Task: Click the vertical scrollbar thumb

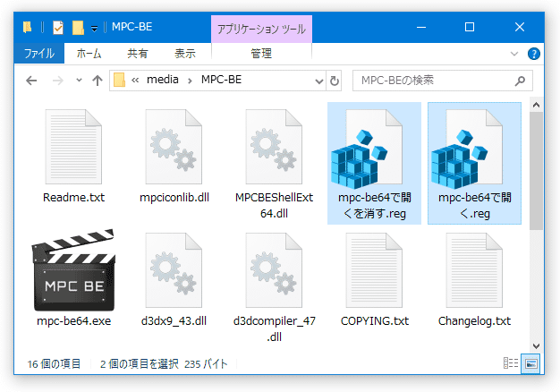Action: (x=536, y=171)
